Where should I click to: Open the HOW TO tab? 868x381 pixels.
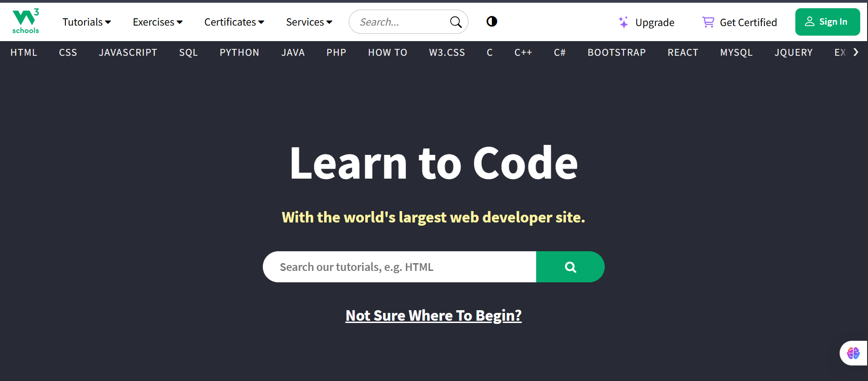[388, 53]
